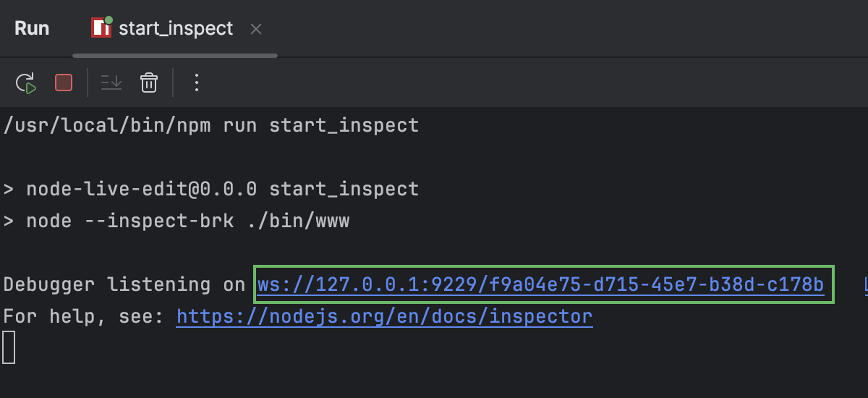Click the empty console area below the cursor

[434, 378]
